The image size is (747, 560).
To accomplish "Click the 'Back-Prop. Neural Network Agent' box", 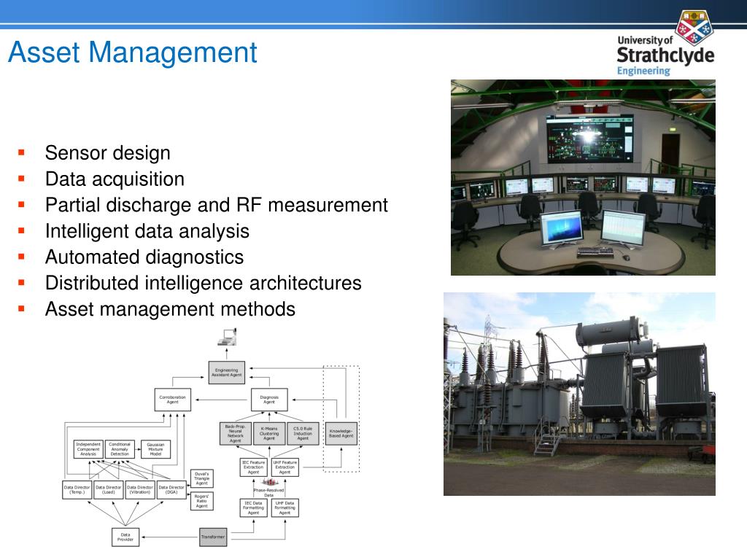I will [236, 434].
